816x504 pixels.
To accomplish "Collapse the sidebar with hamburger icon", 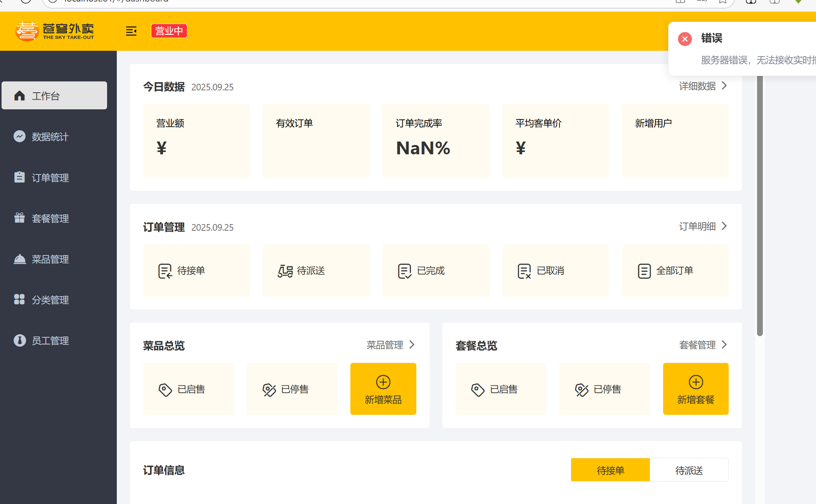I will [x=131, y=31].
